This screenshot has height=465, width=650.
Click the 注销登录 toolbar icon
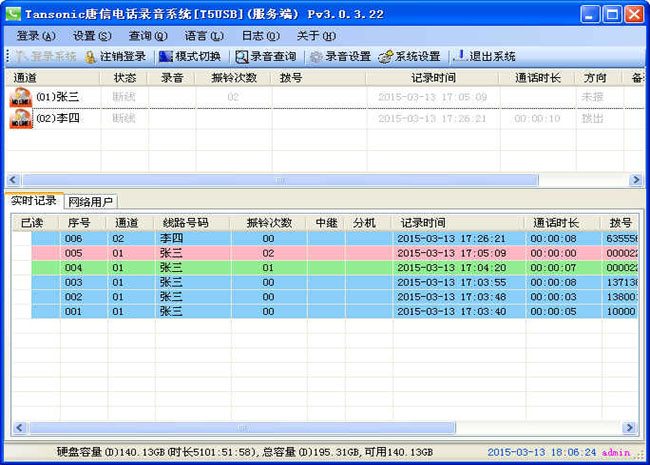click(91, 57)
